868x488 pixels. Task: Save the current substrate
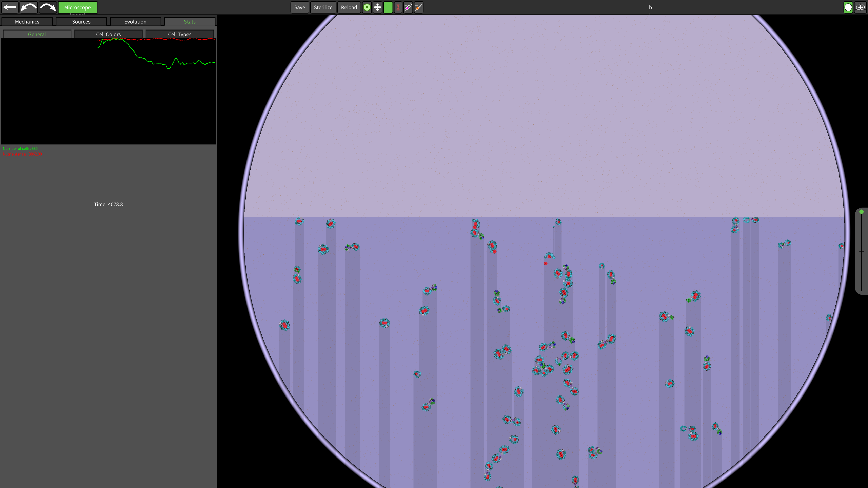click(x=300, y=7)
